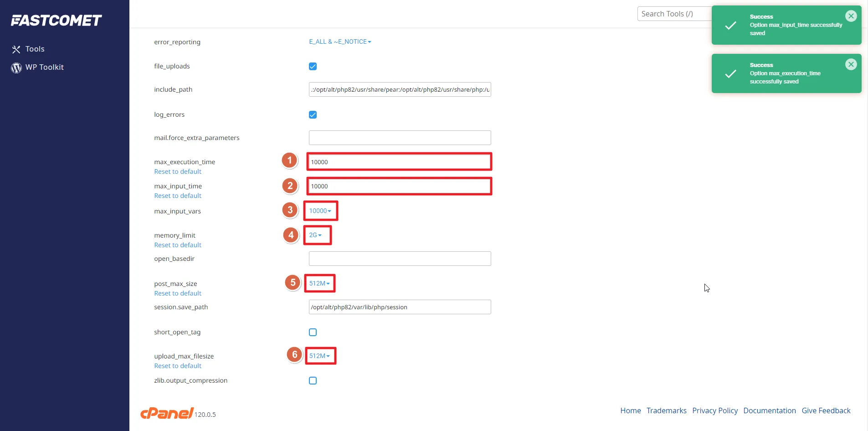Uncheck the log_errors checkbox

313,114
